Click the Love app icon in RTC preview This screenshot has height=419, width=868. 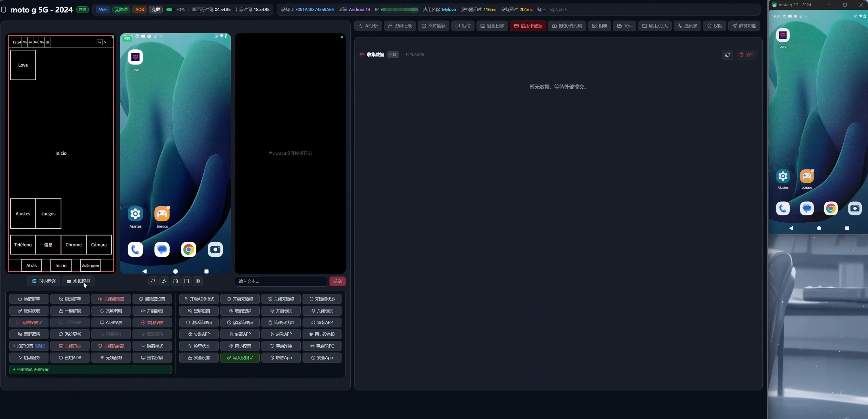pos(135,57)
